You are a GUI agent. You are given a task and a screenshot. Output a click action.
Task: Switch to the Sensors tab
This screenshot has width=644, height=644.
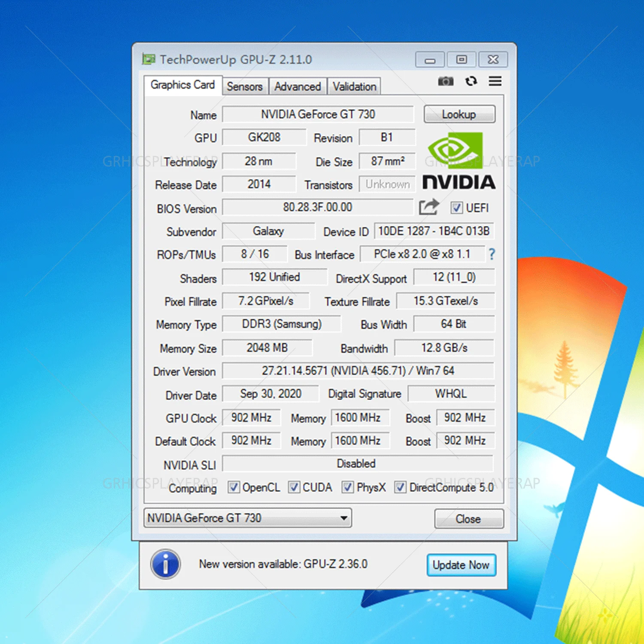coord(245,86)
